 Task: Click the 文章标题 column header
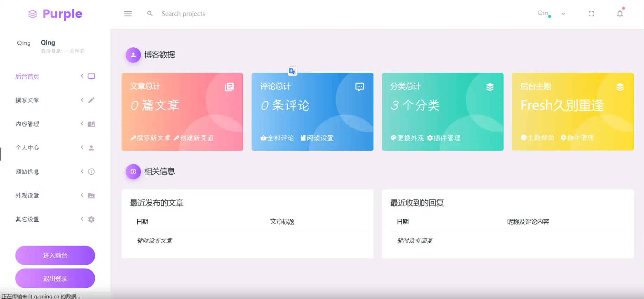coord(282,222)
